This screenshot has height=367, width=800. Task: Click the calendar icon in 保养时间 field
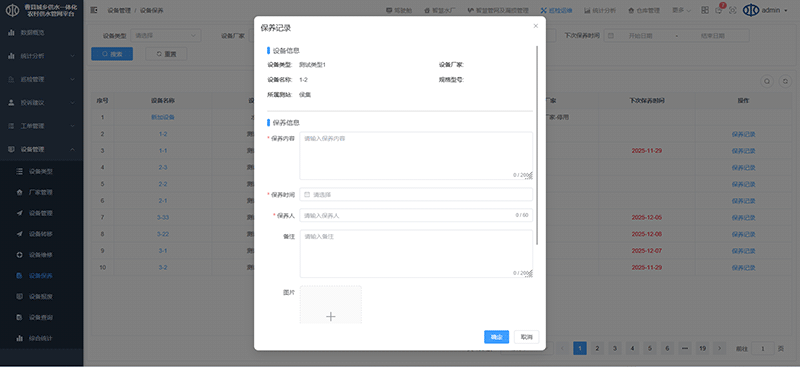coord(307,194)
